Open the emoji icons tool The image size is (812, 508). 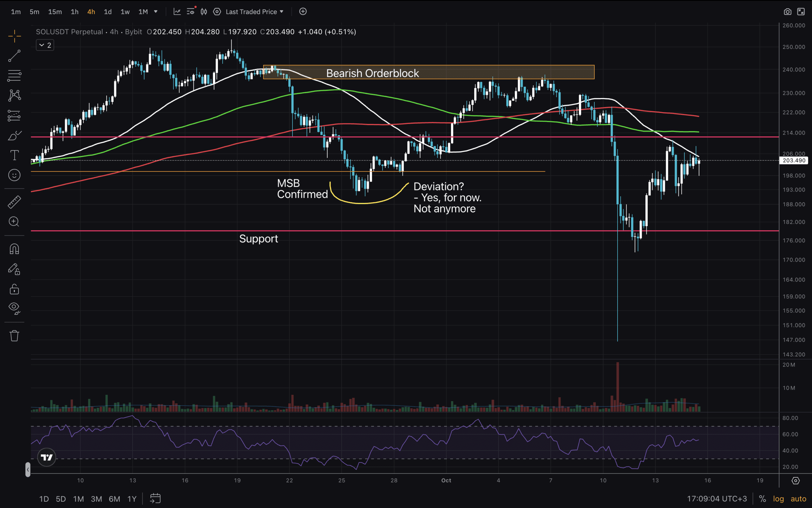point(14,175)
